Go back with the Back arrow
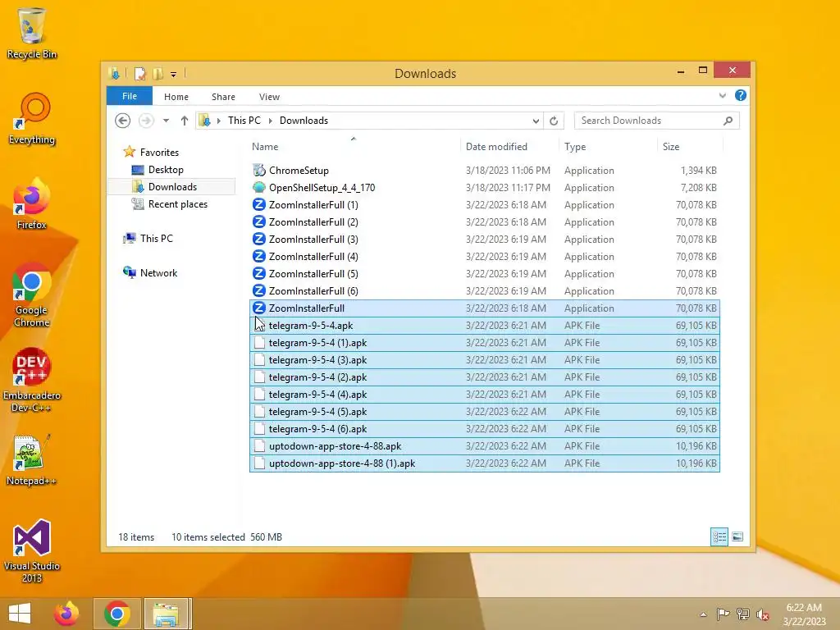840x630 pixels. pos(123,121)
